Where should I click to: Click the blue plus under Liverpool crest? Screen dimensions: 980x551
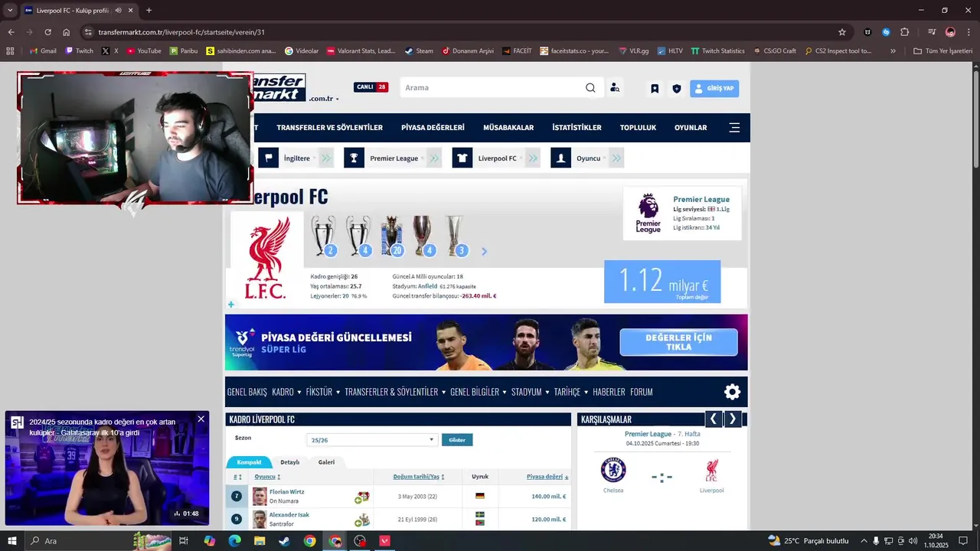tap(231, 305)
